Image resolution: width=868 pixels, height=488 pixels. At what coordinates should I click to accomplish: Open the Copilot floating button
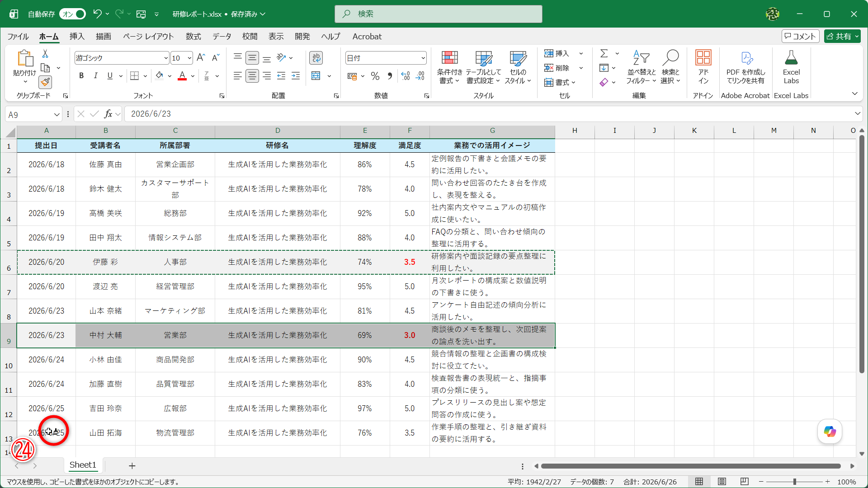[830, 432]
